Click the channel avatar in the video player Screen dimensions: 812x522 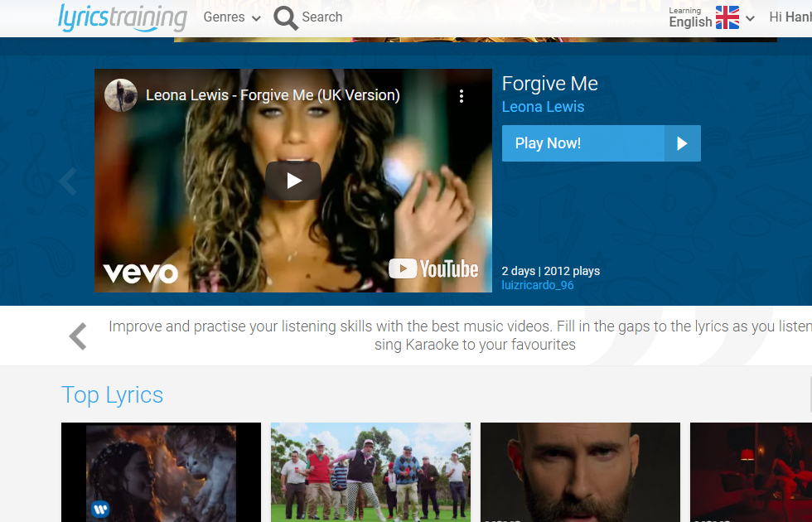121,95
